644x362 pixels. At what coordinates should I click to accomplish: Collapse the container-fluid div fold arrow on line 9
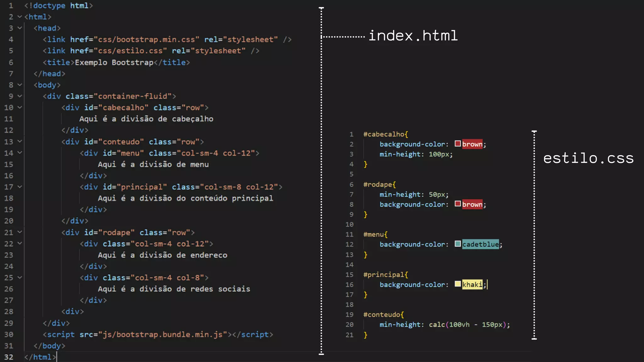19,96
